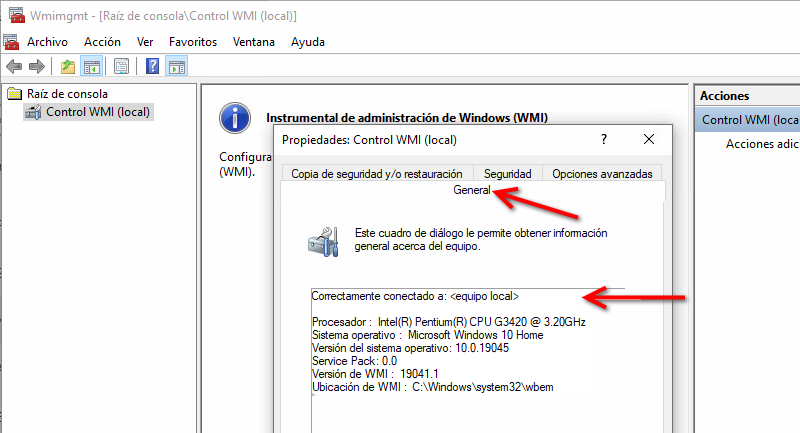Click the Propiedades: Control WMI (local) dialog title
The width and height of the screenshot is (800, 433).
(x=369, y=140)
